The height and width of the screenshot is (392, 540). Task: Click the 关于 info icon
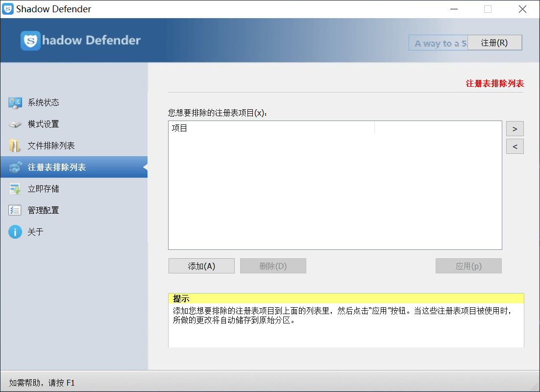pos(15,232)
